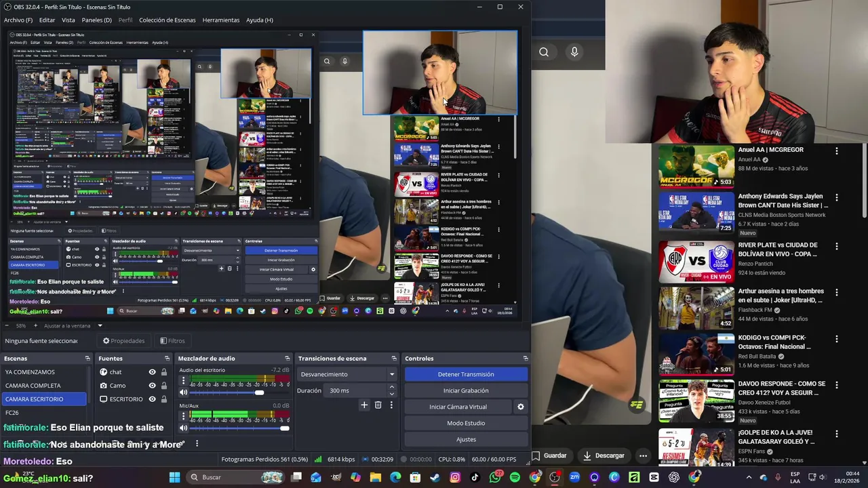
Task: Hide the chat source with its eye icon
Action: (152, 372)
